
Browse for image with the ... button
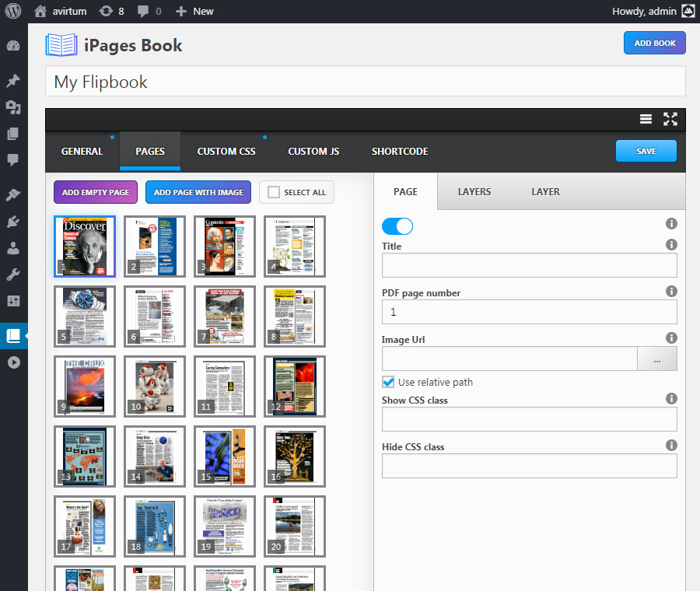click(x=656, y=358)
